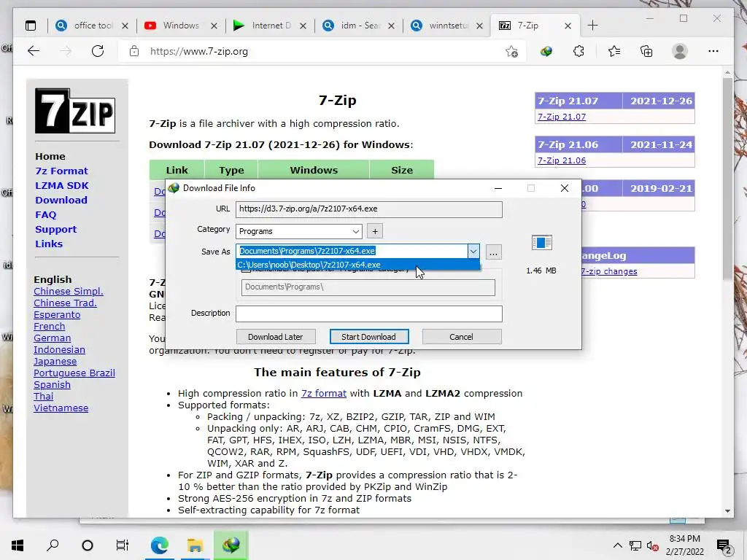Add a new category with plus button
The width and height of the screenshot is (747, 560).
pyautogui.click(x=375, y=231)
